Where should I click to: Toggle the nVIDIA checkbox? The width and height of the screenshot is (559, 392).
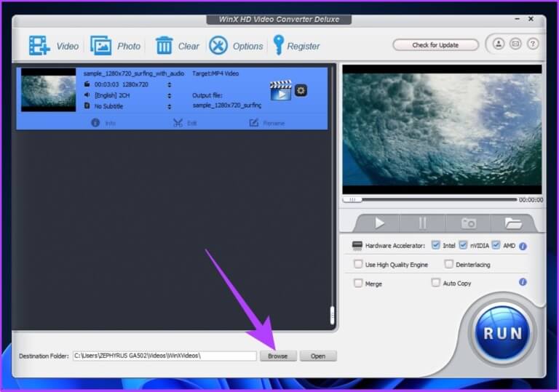coord(464,246)
